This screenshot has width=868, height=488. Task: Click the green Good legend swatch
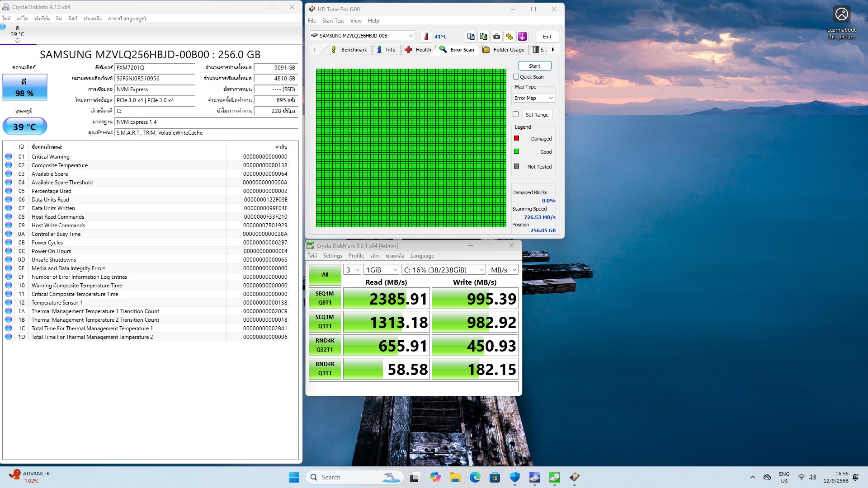tap(516, 151)
